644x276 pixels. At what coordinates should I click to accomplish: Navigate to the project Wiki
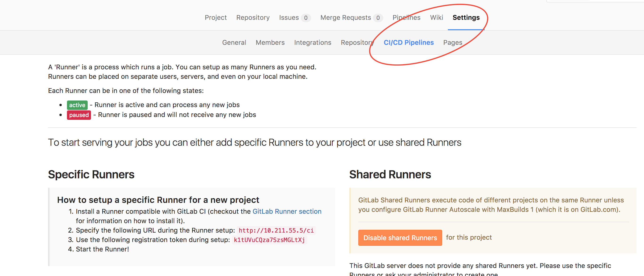pyautogui.click(x=436, y=17)
